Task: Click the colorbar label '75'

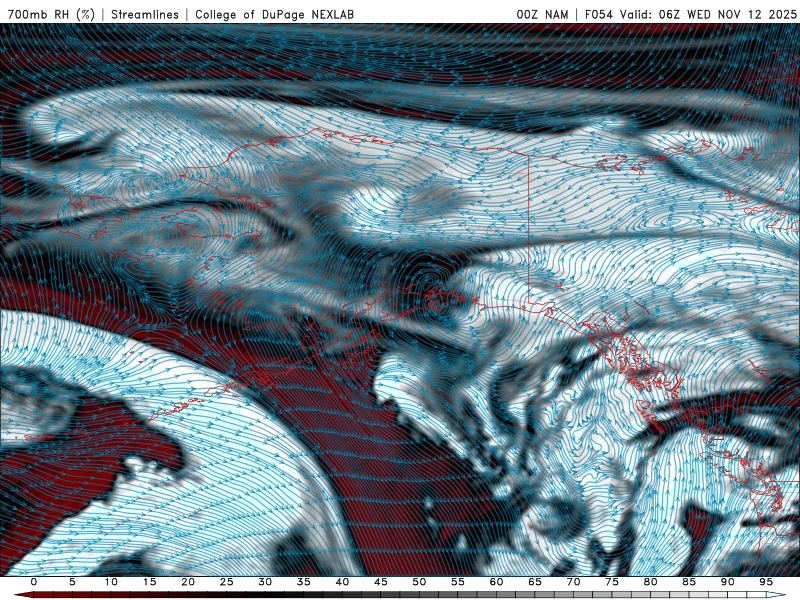Action: click(612, 582)
